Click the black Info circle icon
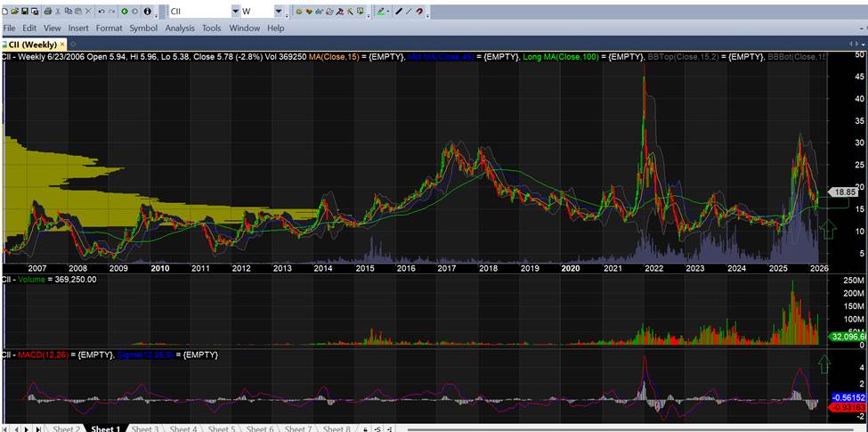Screen dimensions: 868x432 pyautogui.click(x=146, y=12)
